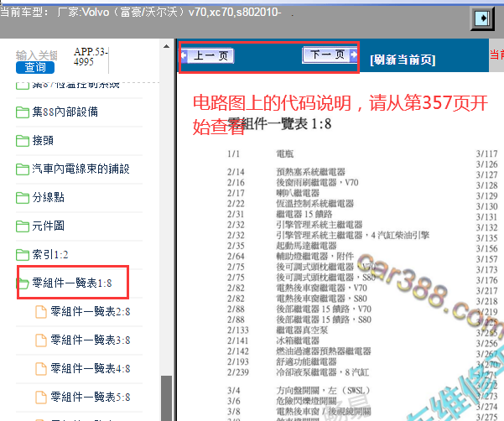Click APP.53-4995 text in sidebar
504x421 pixels.
91,56
